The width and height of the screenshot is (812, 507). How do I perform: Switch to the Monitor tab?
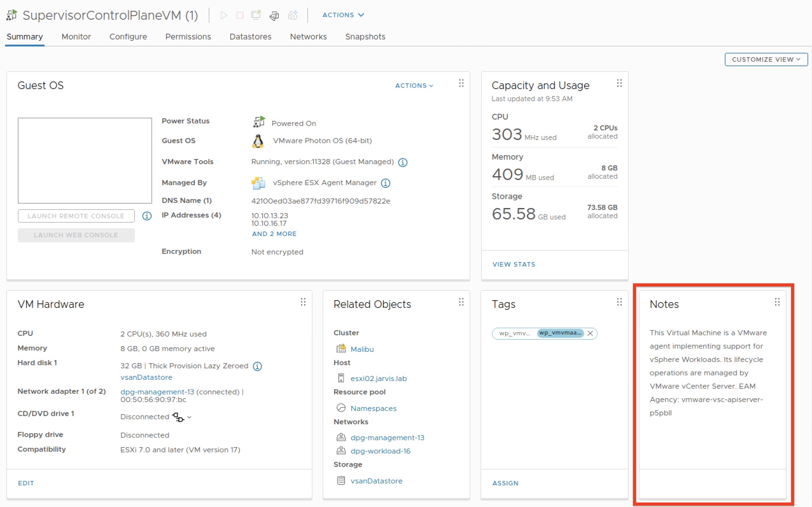76,37
